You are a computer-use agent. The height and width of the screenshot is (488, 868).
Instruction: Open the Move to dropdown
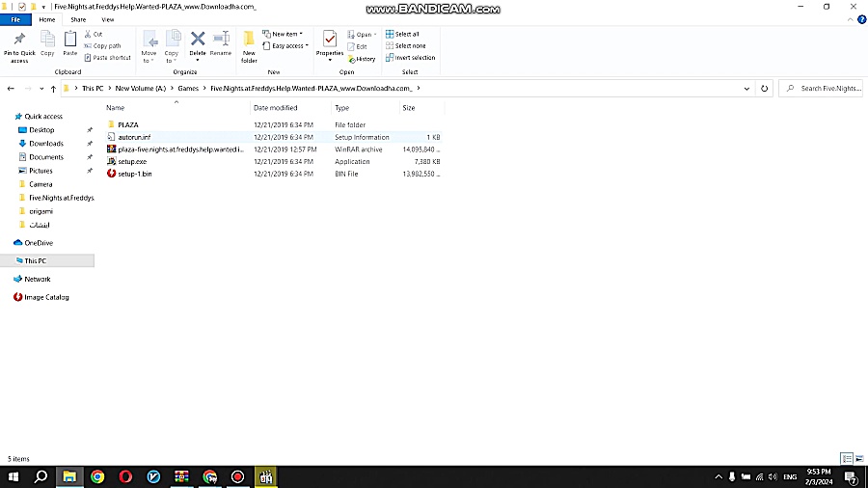[149, 46]
